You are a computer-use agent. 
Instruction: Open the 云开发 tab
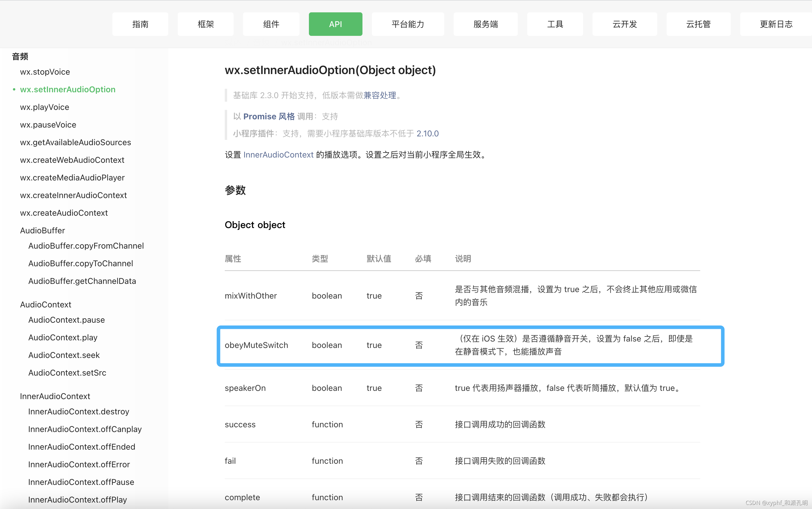(x=624, y=24)
